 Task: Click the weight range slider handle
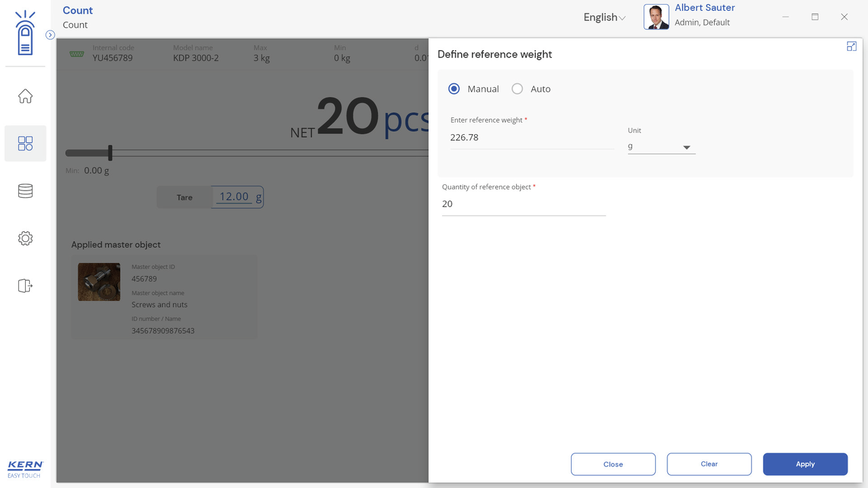click(110, 153)
